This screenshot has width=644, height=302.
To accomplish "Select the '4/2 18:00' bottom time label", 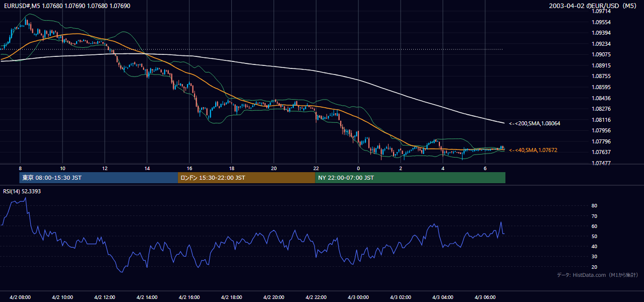I will pyautogui.click(x=232, y=297).
